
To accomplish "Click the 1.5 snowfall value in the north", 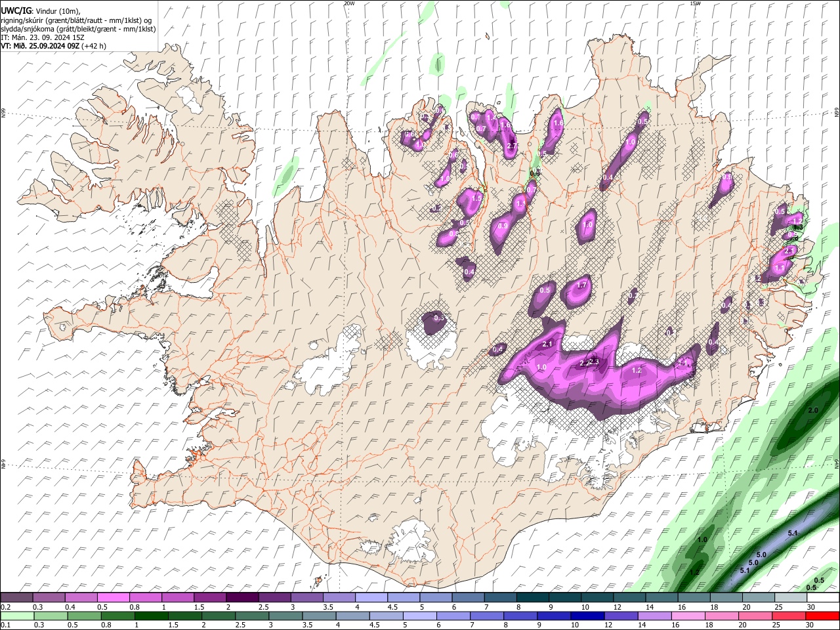I will point(477,198).
